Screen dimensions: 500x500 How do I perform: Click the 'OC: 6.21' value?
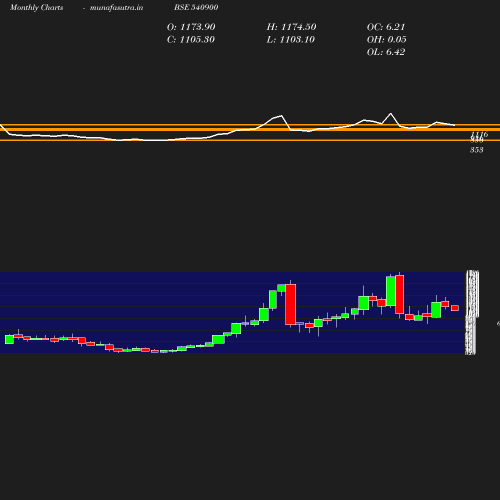coord(386,27)
